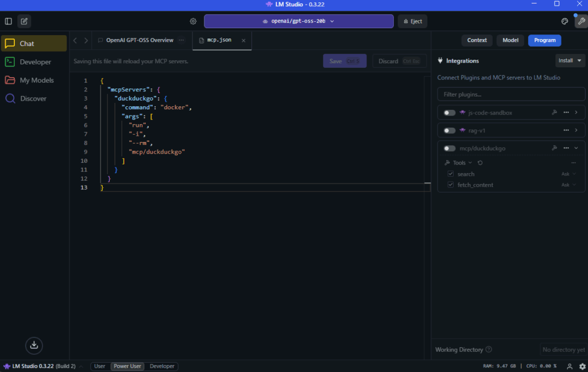Open app settings gear in status bar
This screenshot has width=588, height=372.
coord(582,366)
